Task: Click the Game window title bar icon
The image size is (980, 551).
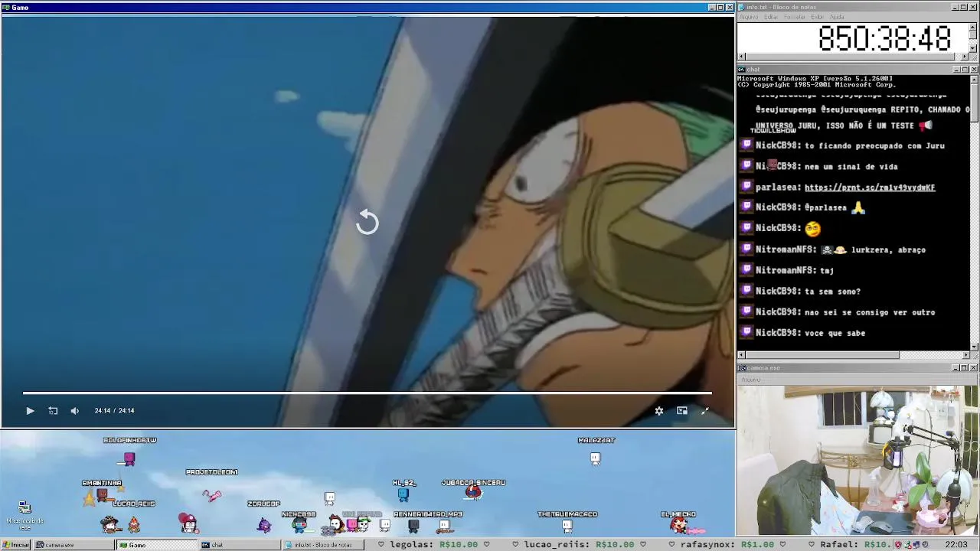Action: point(6,8)
